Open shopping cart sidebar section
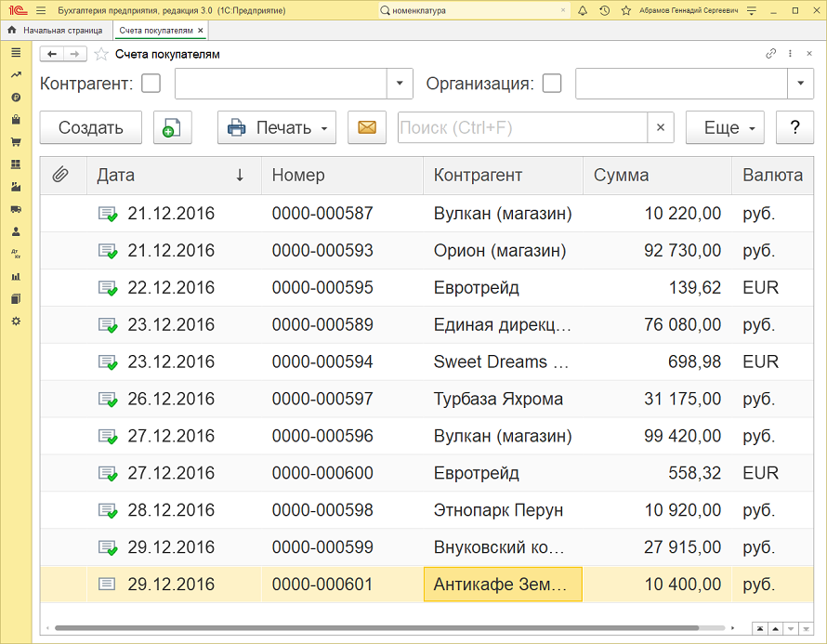Screen dimensions: 827x644 coord(16,142)
